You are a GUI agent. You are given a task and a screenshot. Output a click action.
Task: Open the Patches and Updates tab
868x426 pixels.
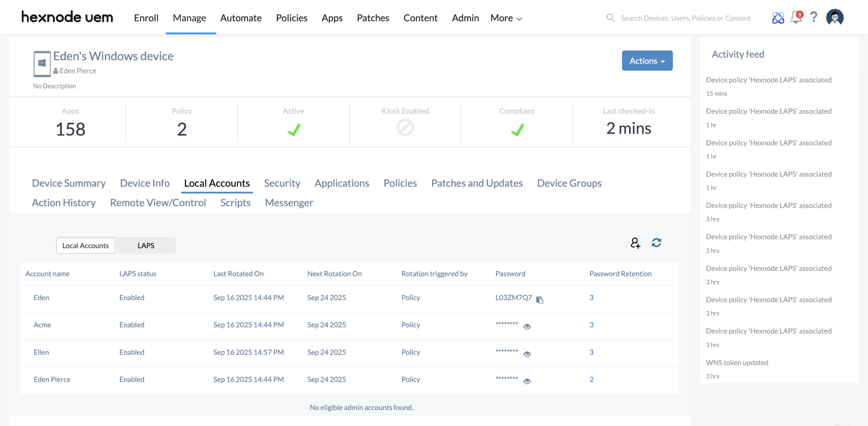click(477, 183)
